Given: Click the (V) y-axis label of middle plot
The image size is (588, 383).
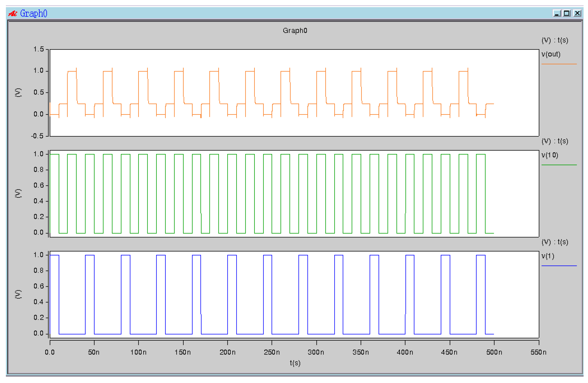Looking at the screenshot, I should click(x=18, y=193).
